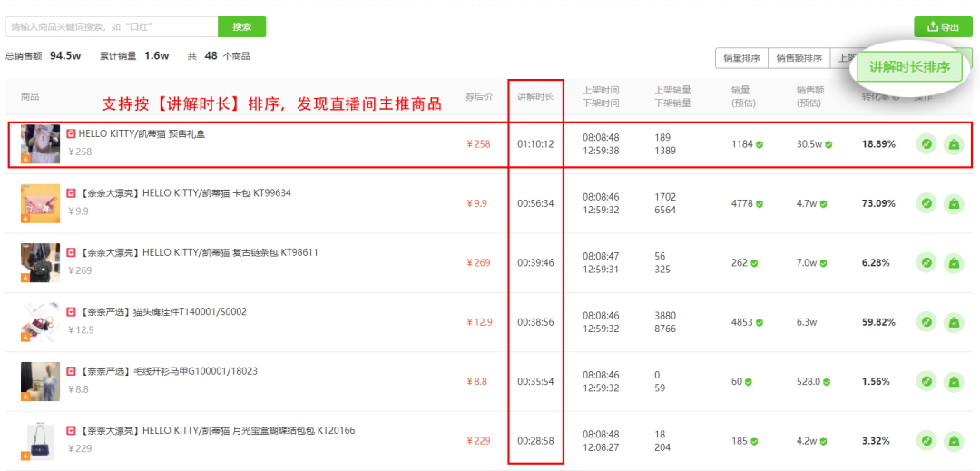Open product link HELLO KITTY/凯蒂猫 预售礼盒

point(142,133)
